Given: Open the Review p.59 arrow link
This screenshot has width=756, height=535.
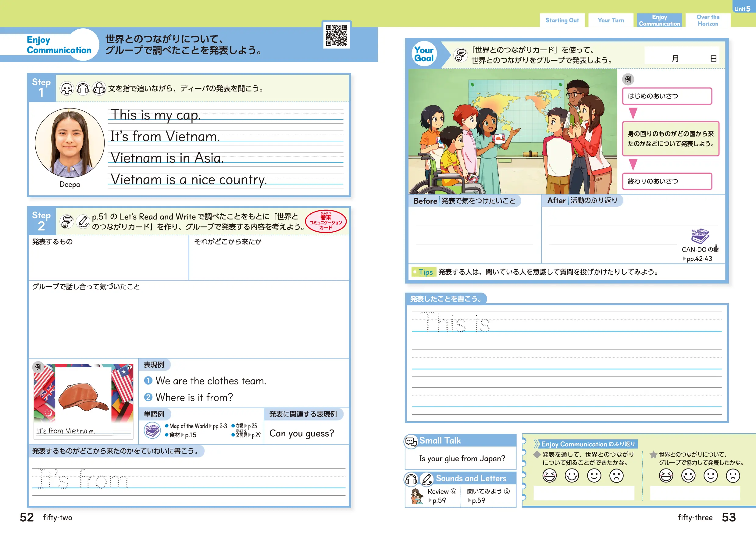Looking at the screenshot, I should [x=438, y=501].
